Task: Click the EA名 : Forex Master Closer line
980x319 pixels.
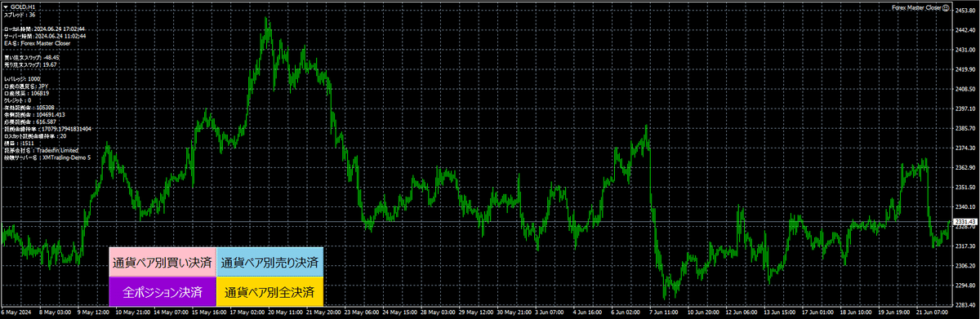Action: point(37,42)
